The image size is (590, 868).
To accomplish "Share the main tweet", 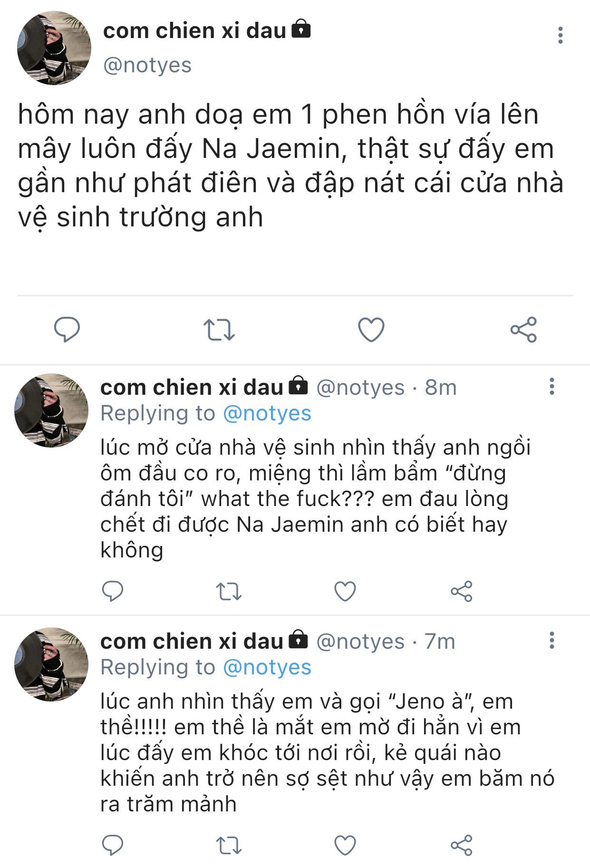I will coord(523,330).
